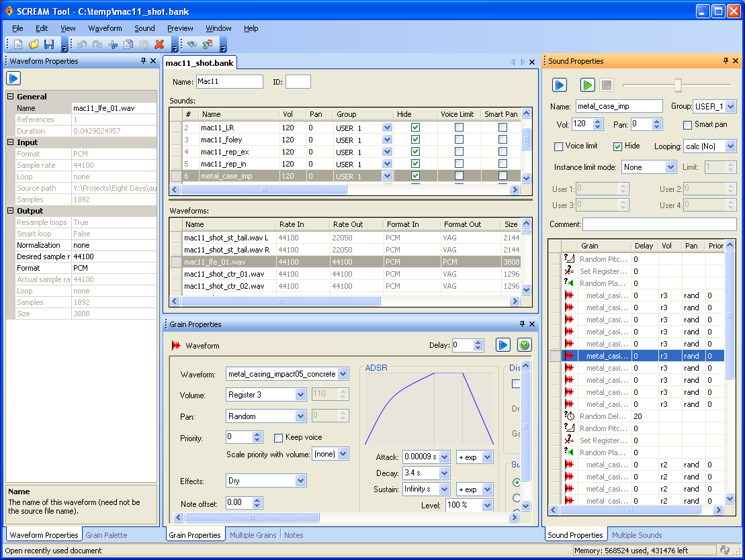Open the Pan Random dropdown
The width and height of the screenshot is (745, 560).
300,416
